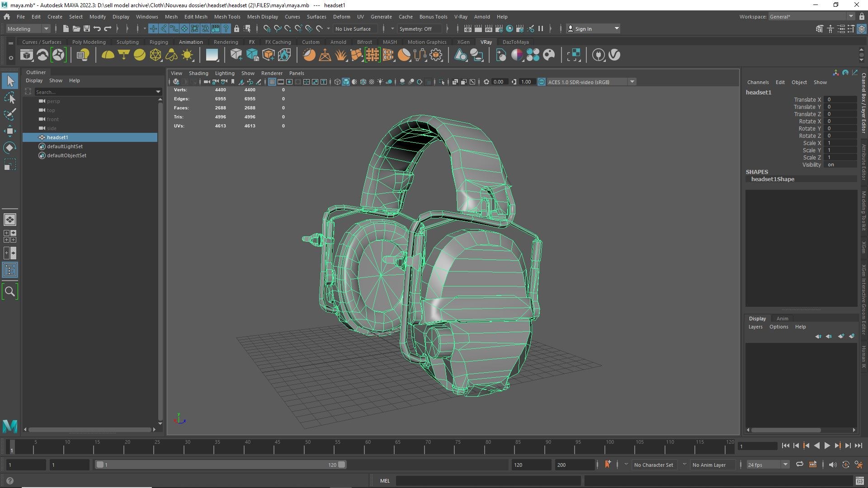868x488 pixels.
Task: Choose the Paint selection brush tool
Action: click(x=10, y=114)
